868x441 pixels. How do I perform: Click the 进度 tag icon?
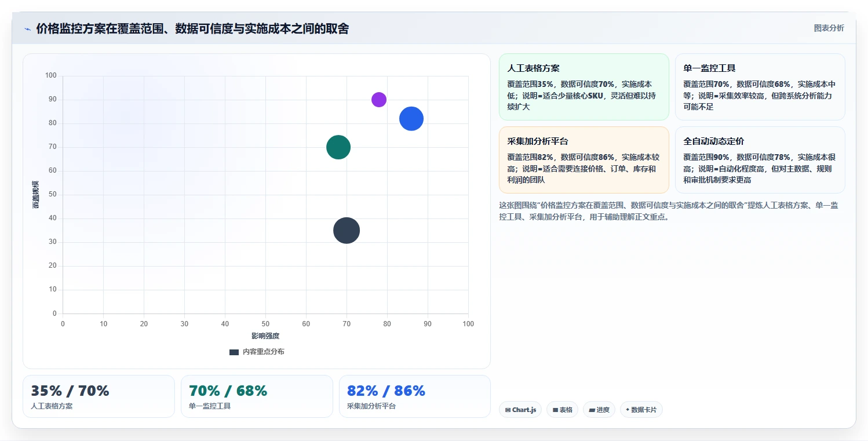coord(592,410)
